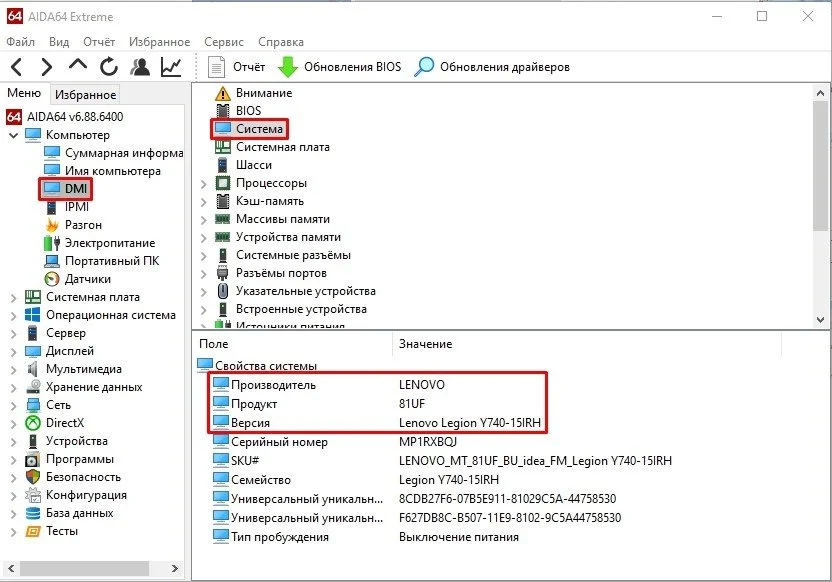Viewport: 832px width, 582px height.
Task: Expand the Программы tree node
Action: pyautogui.click(x=13, y=460)
